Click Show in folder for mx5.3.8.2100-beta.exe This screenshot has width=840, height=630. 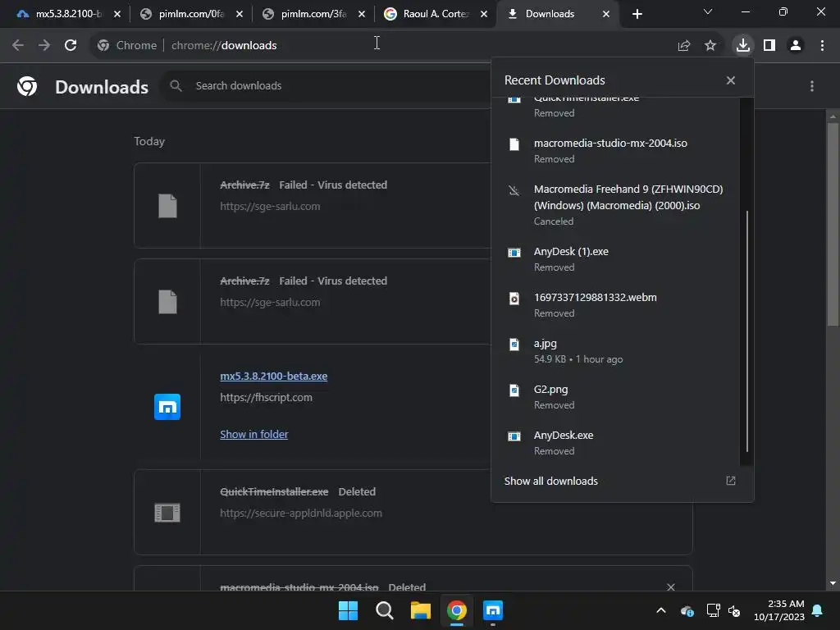254,435
